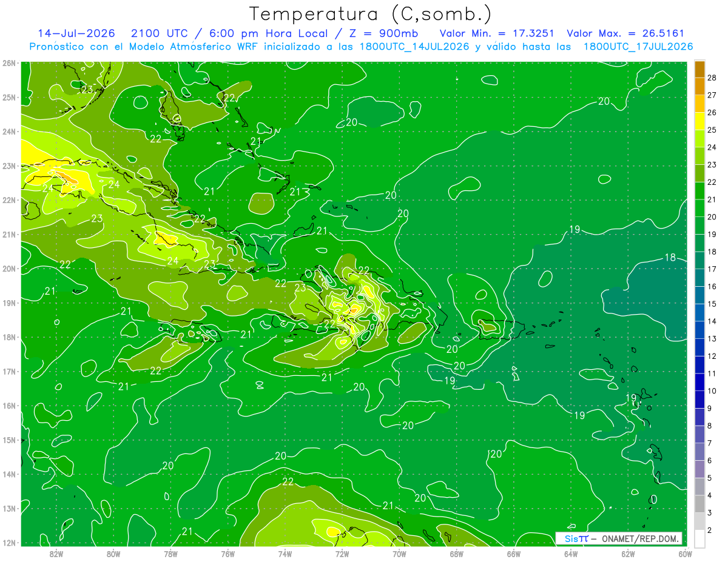Click the 'Temperatura (C,somb.)' title
This screenshot has height=562, width=728.
coord(371,14)
